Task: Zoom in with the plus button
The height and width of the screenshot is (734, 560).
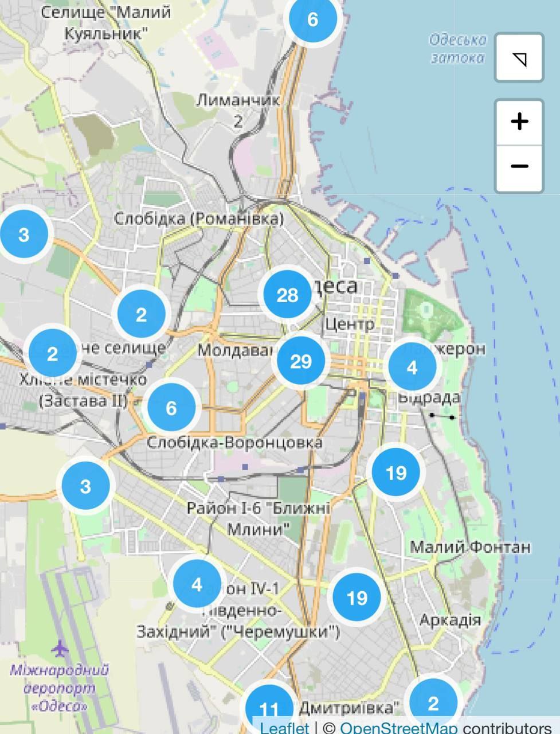Action: point(519,122)
